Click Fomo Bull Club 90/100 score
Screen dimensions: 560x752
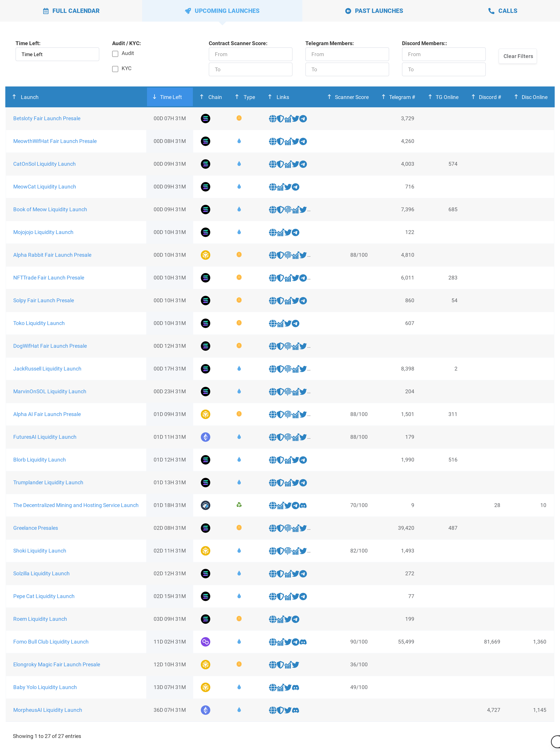click(359, 642)
